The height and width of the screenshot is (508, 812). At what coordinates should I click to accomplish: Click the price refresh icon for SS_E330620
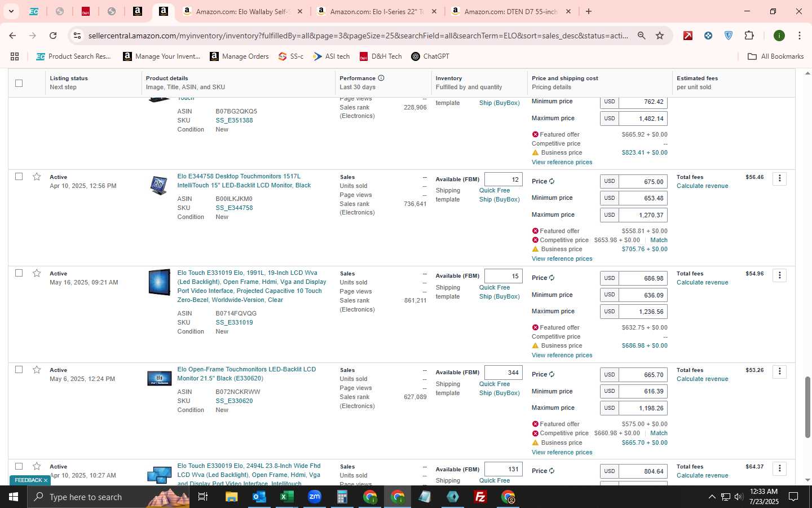(551, 374)
